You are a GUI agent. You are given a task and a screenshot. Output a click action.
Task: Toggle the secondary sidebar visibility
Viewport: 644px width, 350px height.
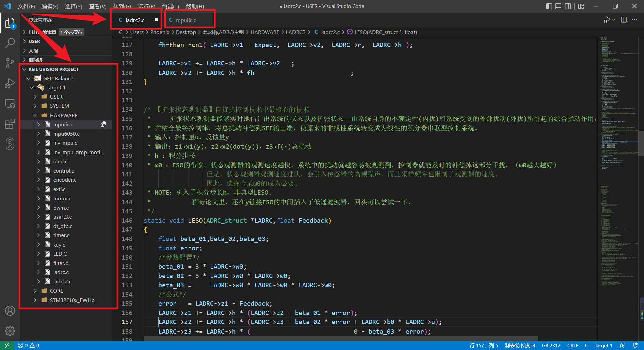[x=568, y=6]
